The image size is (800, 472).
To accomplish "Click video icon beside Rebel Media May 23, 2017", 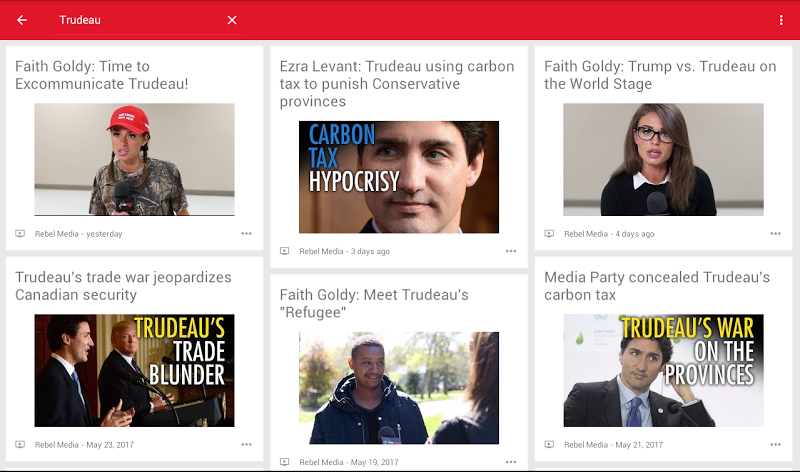I will click(20, 444).
